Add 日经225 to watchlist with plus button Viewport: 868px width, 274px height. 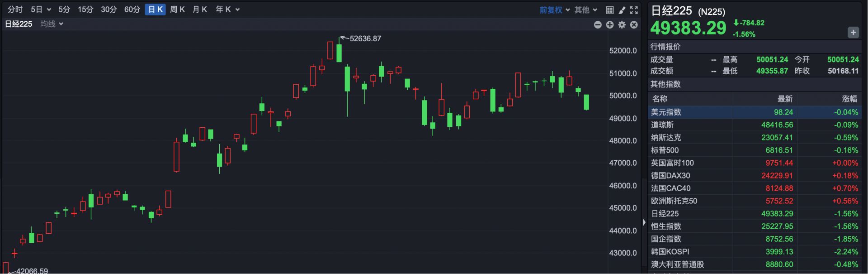point(853,33)
